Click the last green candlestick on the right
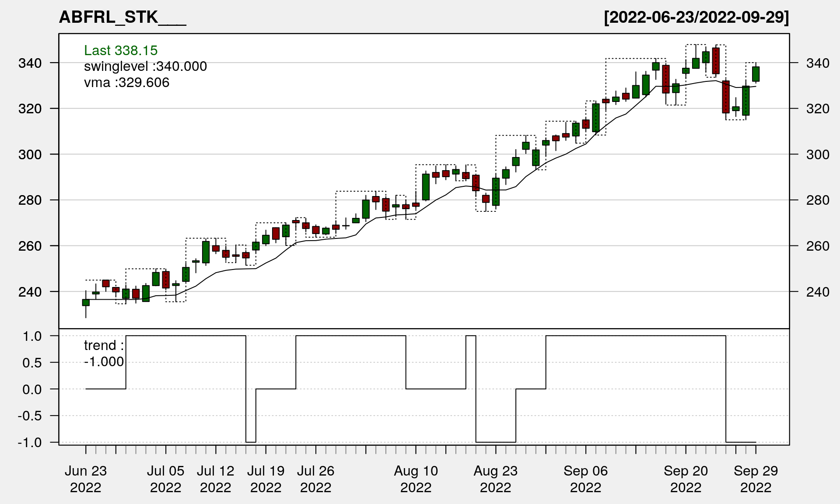Screen dimensions: 840x504 point(756,74)
